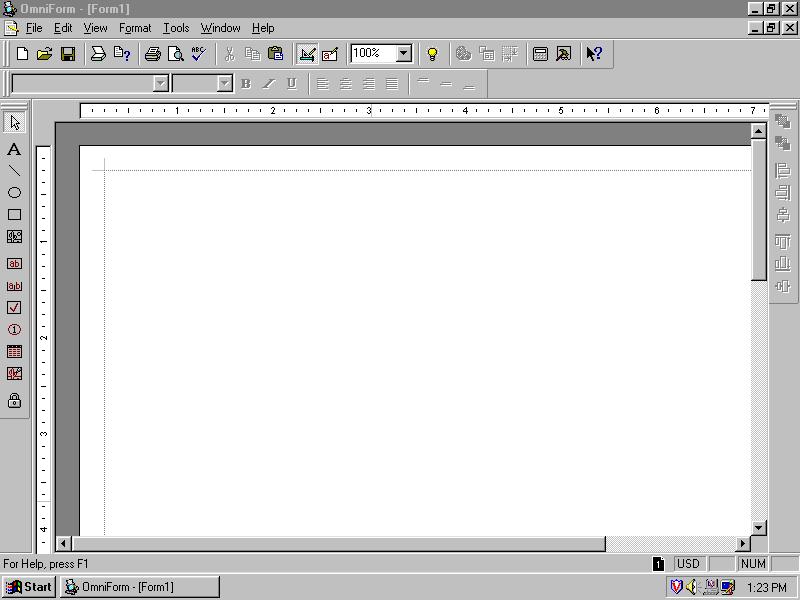This screenshot has width=800, height=600.
Task: Select the Check Box field tool
Action: 14,308
